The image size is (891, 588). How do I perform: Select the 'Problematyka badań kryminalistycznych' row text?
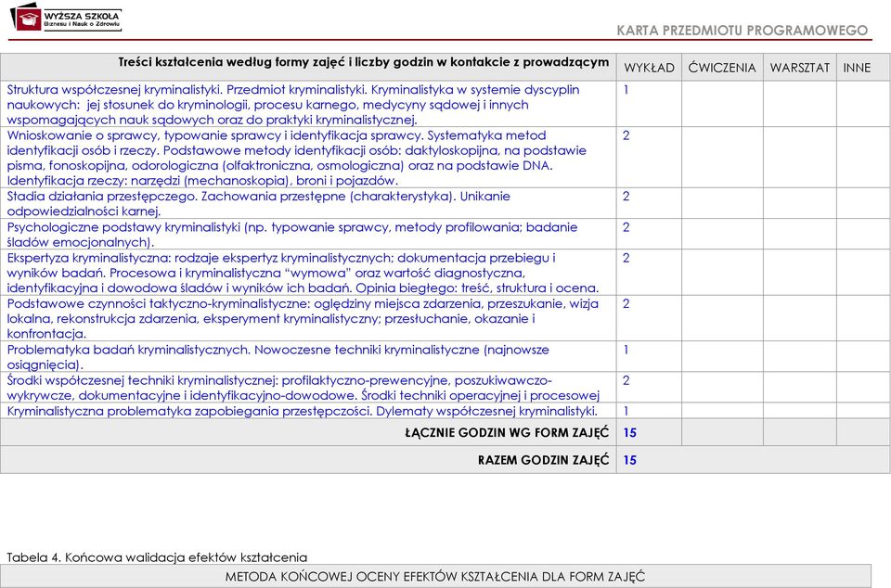(278, 357)
